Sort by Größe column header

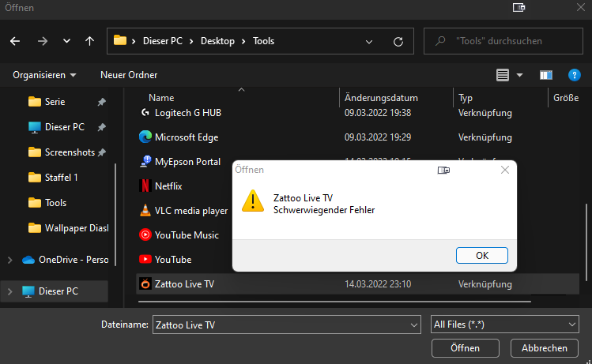coord(566,98)
